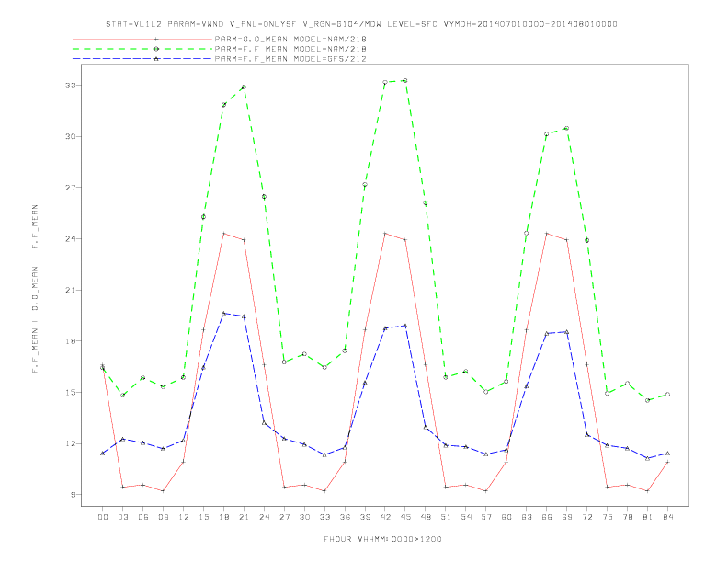Click x-axis tick label 51
The width and height of the screenshot is (728, 563).
click(446, 517)
